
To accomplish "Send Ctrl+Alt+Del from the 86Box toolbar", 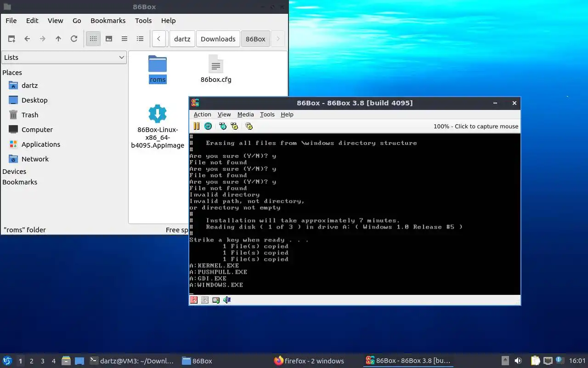I will [x=223, y=126].
